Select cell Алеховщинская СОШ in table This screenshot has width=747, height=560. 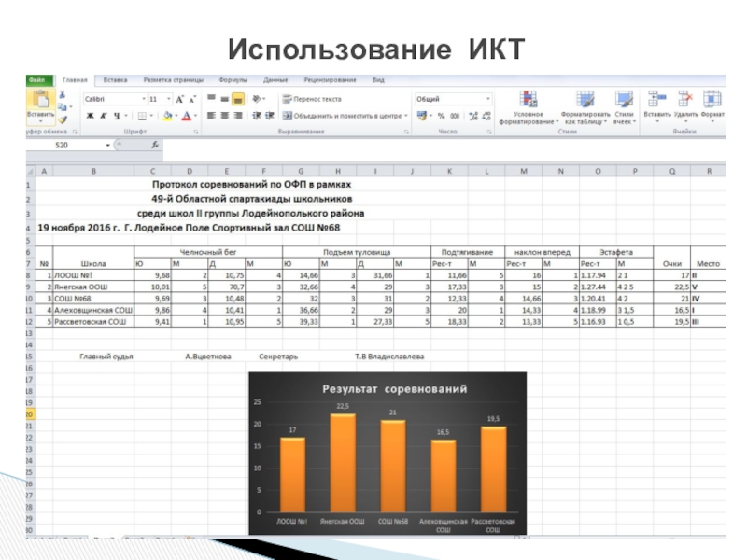(93, 310)
